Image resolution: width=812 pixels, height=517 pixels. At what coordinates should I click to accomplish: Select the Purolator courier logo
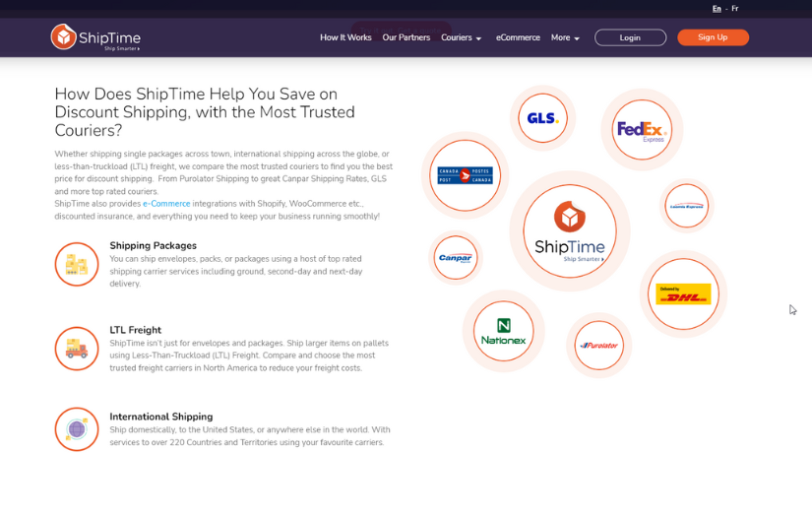(599, 345)
